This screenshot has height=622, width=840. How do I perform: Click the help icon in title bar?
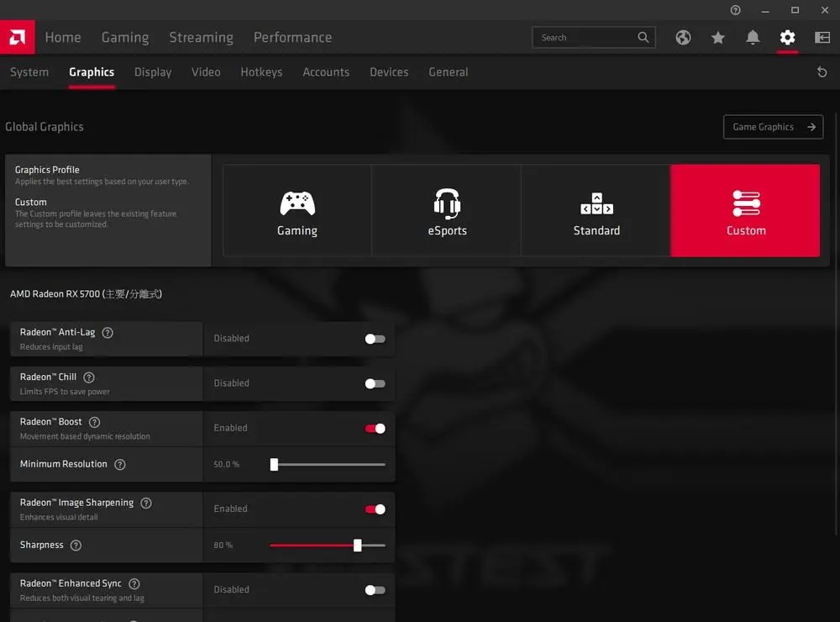(736, 10)
